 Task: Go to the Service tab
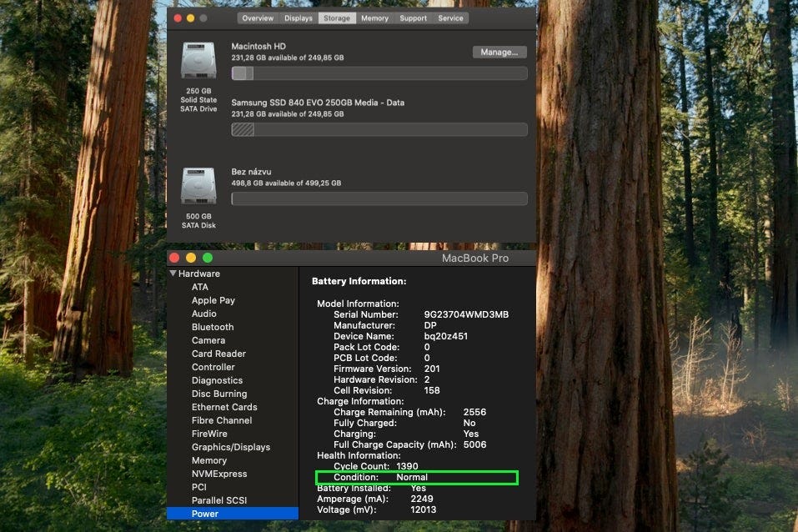point(450,18)
